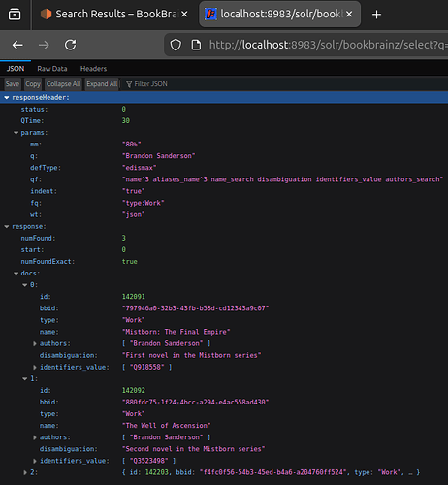Open a new browser tab
Screen dimensions: 448x485
[x=376, y=15]
